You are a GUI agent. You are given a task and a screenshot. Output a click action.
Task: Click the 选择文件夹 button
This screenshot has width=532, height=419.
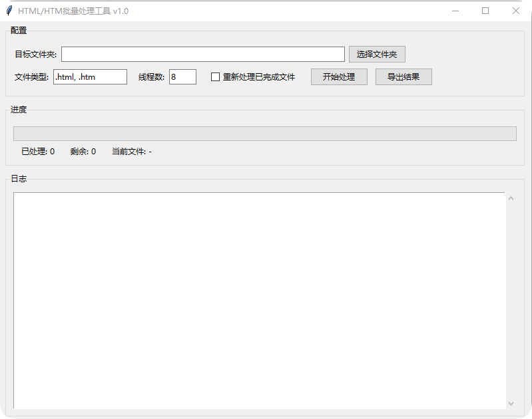click(x=377, y=55)
